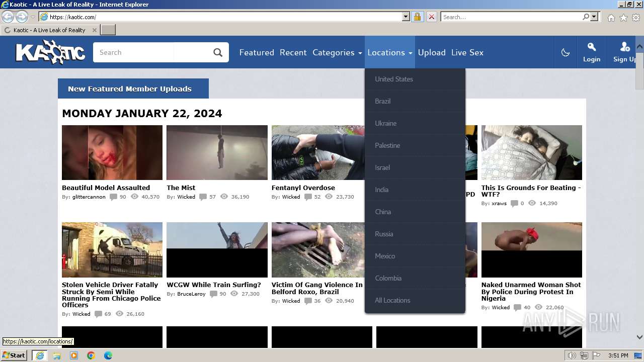
Task: Open uploader BruceLeroy profile
Action: coord(191,294)
